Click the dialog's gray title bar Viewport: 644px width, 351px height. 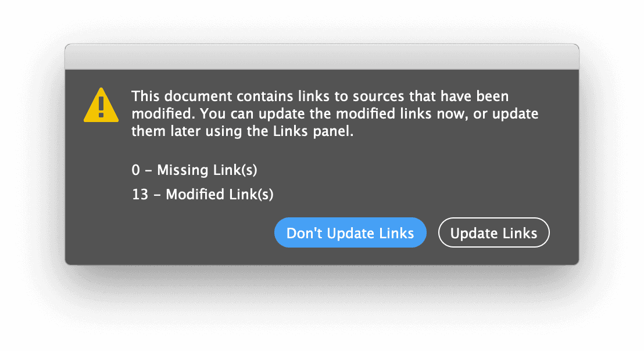(x=321, y=57)
